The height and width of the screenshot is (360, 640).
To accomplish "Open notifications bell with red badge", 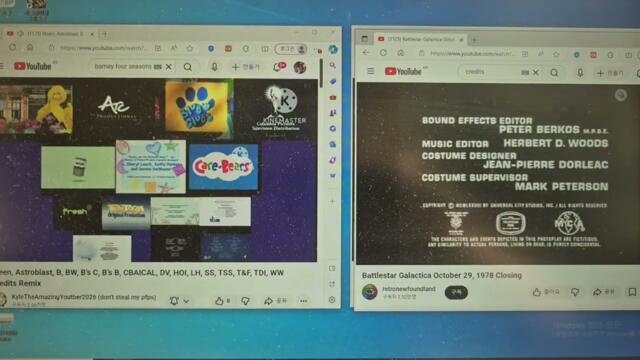I will 278,67.
